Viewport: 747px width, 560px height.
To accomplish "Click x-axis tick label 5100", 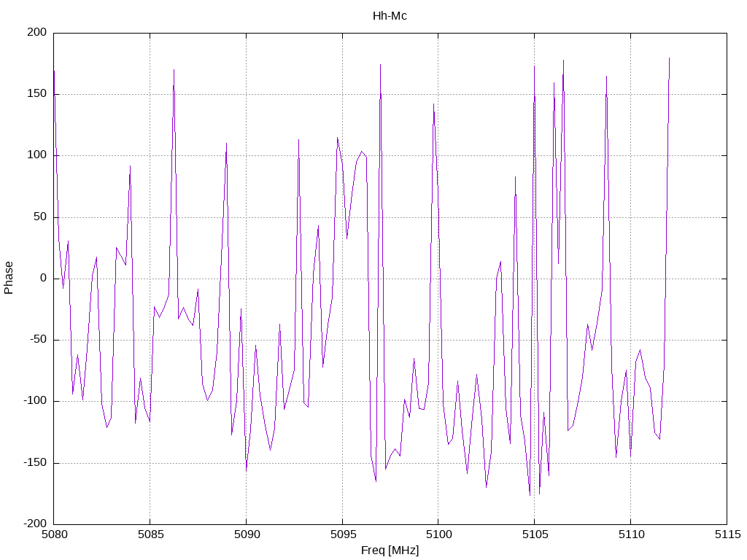I will pyautogui.click(x=438, y=534).
